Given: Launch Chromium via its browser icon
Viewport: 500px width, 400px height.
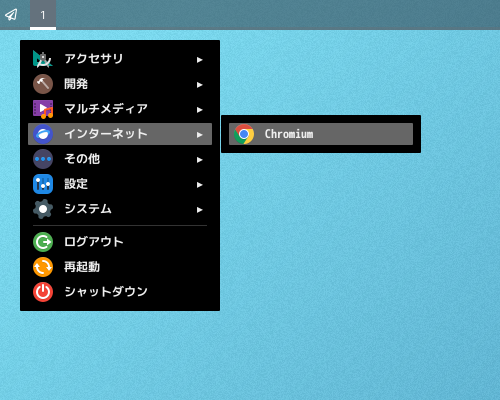Looking at the screenshot, I should click(x=244, y=134).
